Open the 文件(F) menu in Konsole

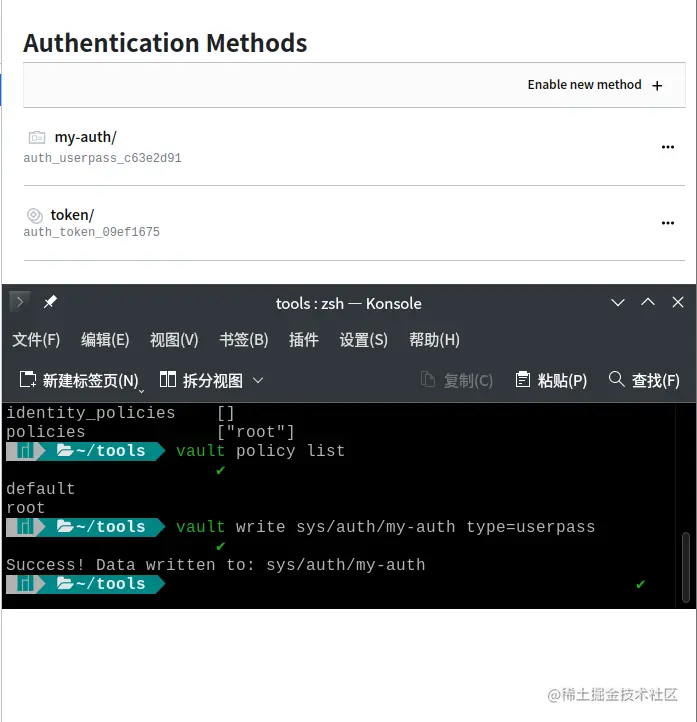[36, 340]
